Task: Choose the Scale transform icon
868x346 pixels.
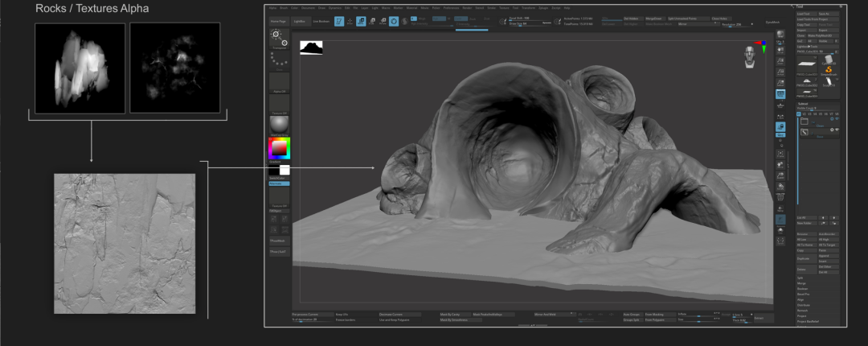Action: tap(372, 21)
